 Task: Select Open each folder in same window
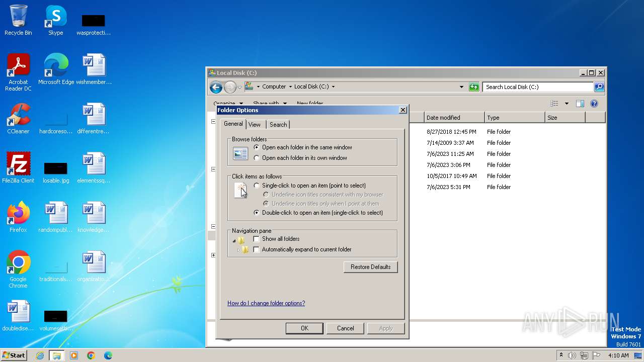[x=257, y=147]
